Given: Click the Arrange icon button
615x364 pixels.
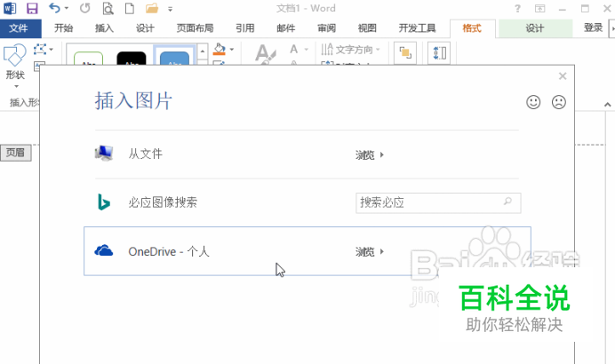Looking at the screenshot, I should point(404,53).
